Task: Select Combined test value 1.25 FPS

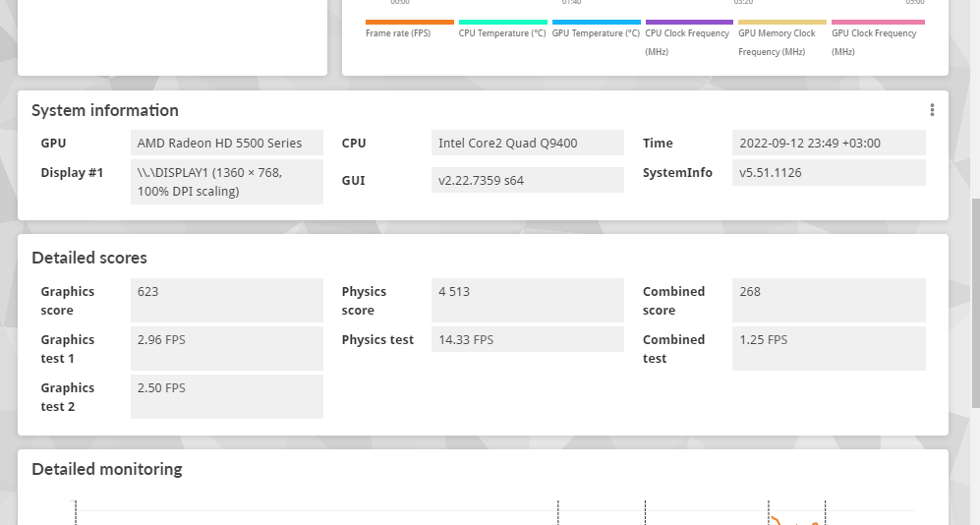Action: (x=829, y=349)
